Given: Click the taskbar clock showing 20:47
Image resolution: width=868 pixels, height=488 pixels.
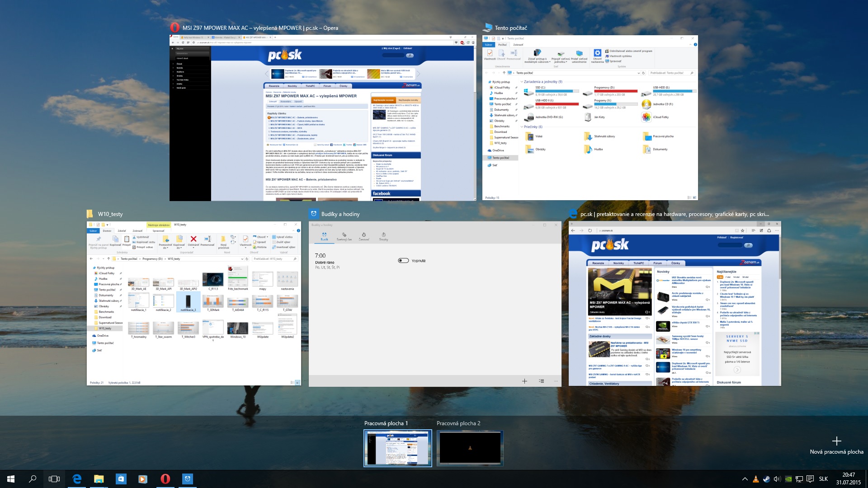Looking at the screenshot, I should tap(848, 479).
